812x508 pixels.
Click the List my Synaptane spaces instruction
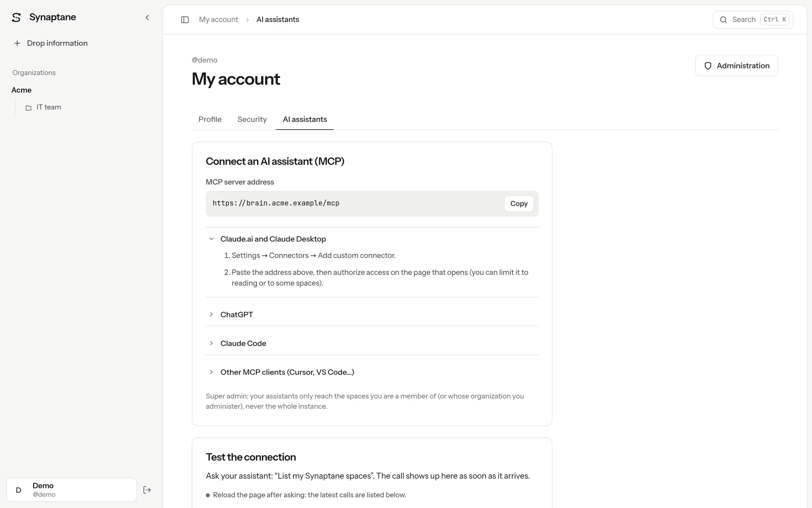[368, 476]
